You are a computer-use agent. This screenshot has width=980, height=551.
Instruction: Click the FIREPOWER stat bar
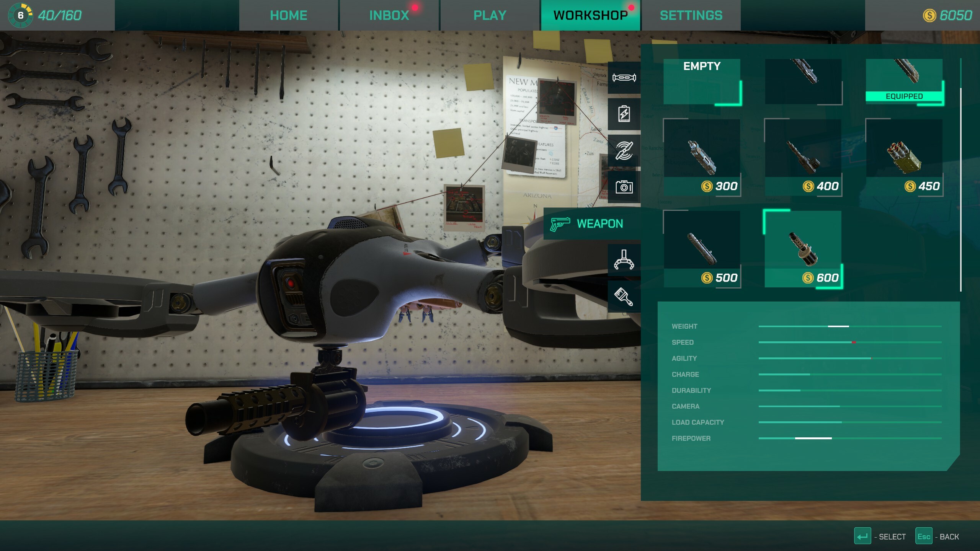point(850,439)
